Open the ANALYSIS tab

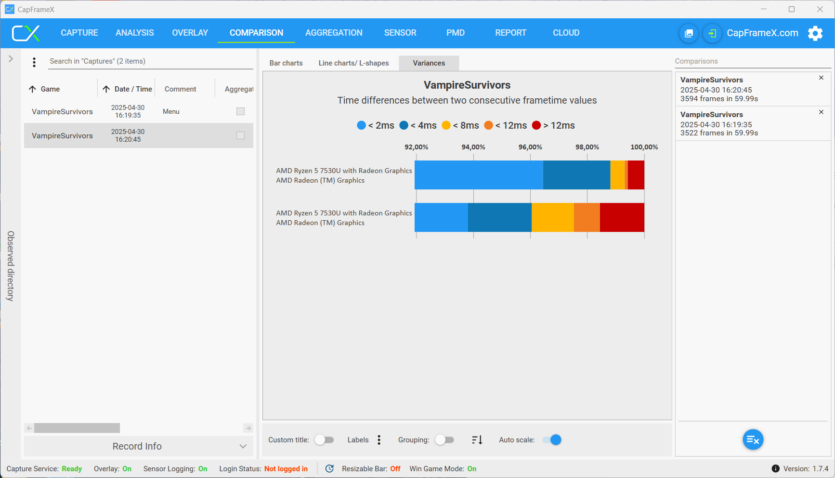point(135,33)
